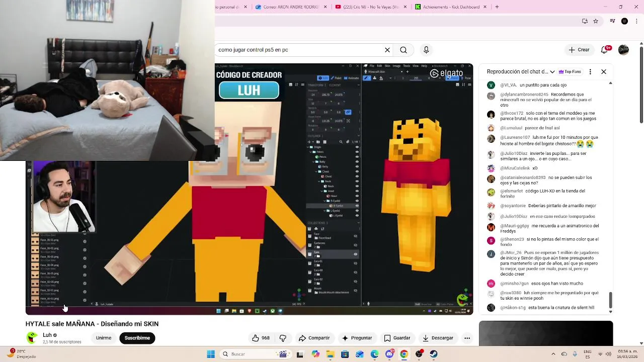Toggle visibility of L-Eyelid group in outliner
This screenshot has height=362, width=644.
(357, 211)
